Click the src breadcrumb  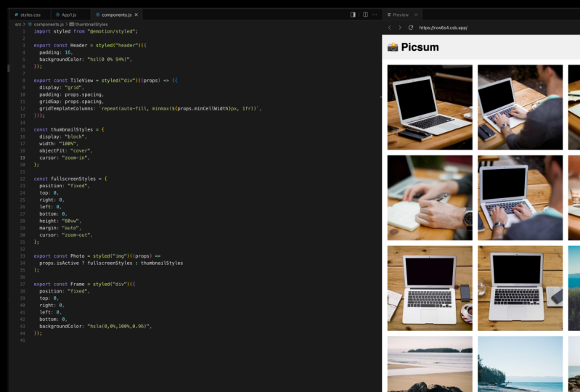pos(17,25)
